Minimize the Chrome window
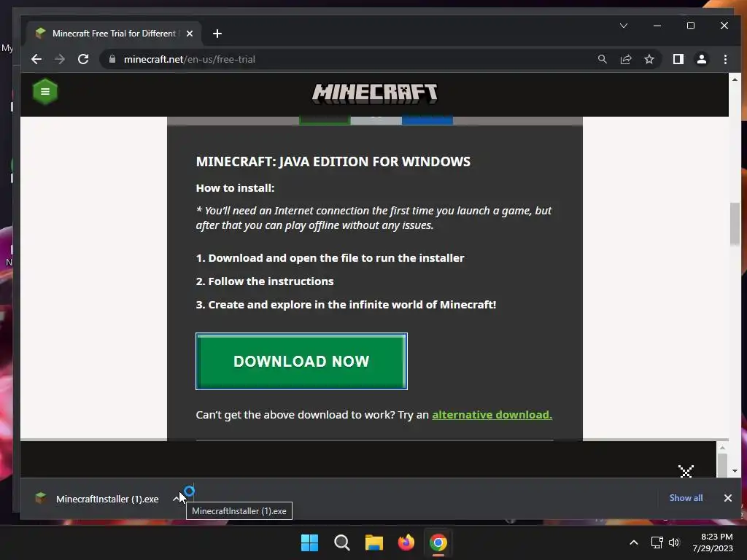Image resolution: width=747 pixels, height=560 pixels. click(657, 26)
